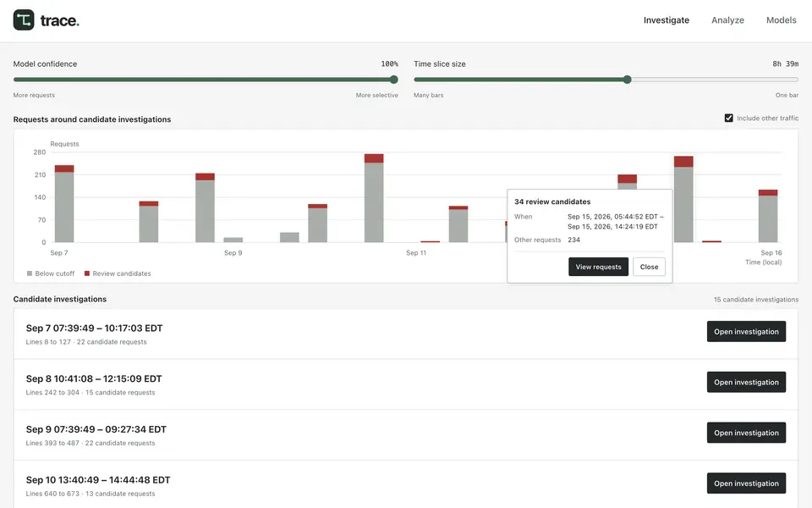Click the trace wordmark text
Screen dimensions: 812x508
(59, 20)
